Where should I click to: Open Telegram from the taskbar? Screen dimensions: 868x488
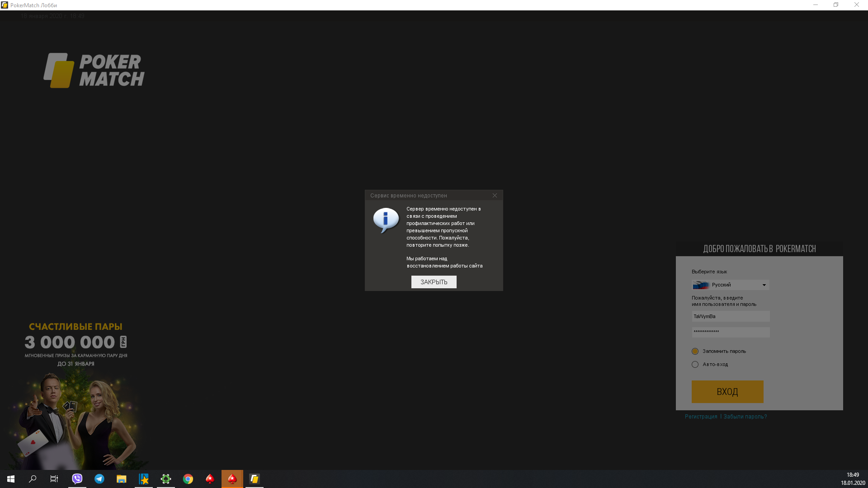coord(99,479)
